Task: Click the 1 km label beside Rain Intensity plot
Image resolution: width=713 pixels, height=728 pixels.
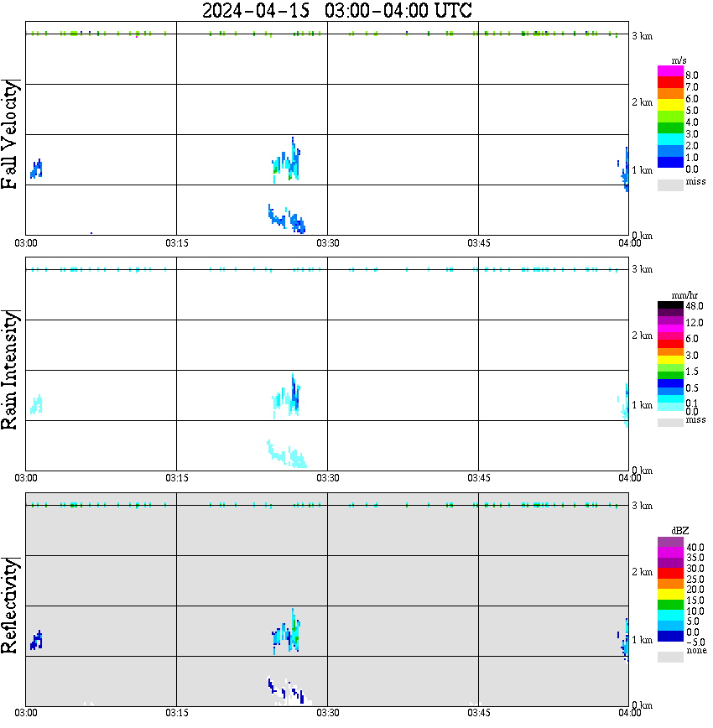Action: (642, 405)
